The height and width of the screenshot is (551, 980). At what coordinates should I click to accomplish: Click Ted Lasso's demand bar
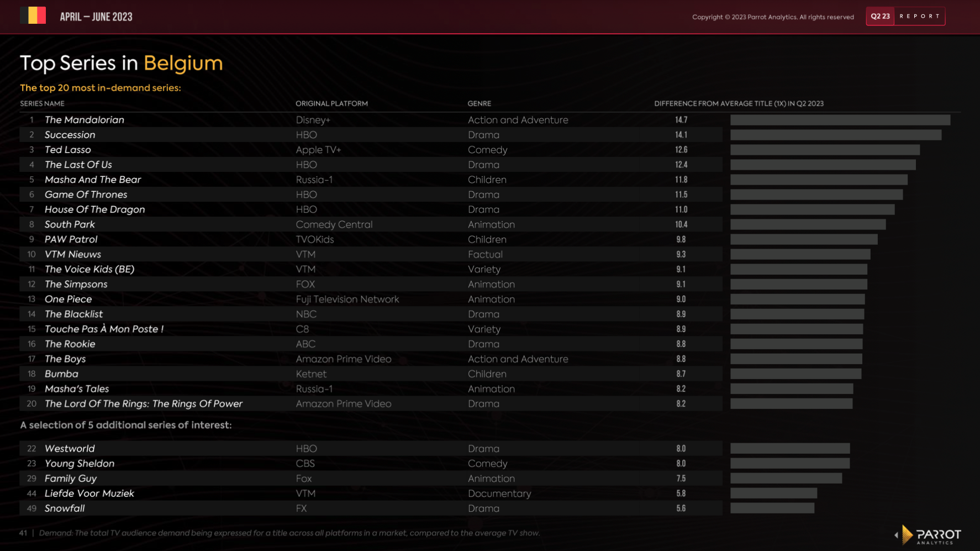click(825, 150)
